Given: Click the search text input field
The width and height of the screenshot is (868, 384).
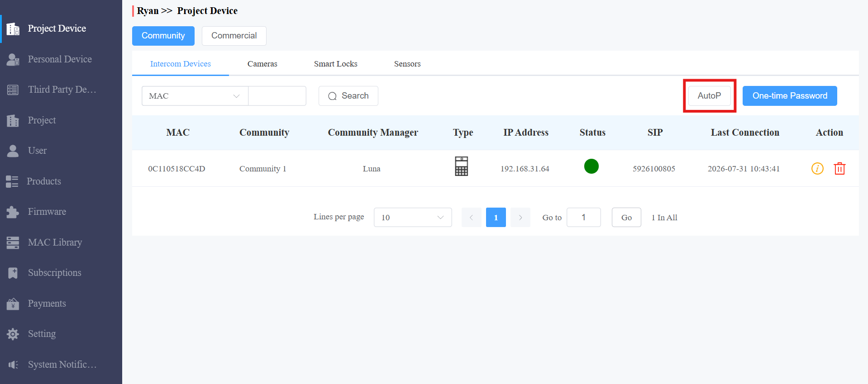Looking at the screenshot, I should point(277,96).
